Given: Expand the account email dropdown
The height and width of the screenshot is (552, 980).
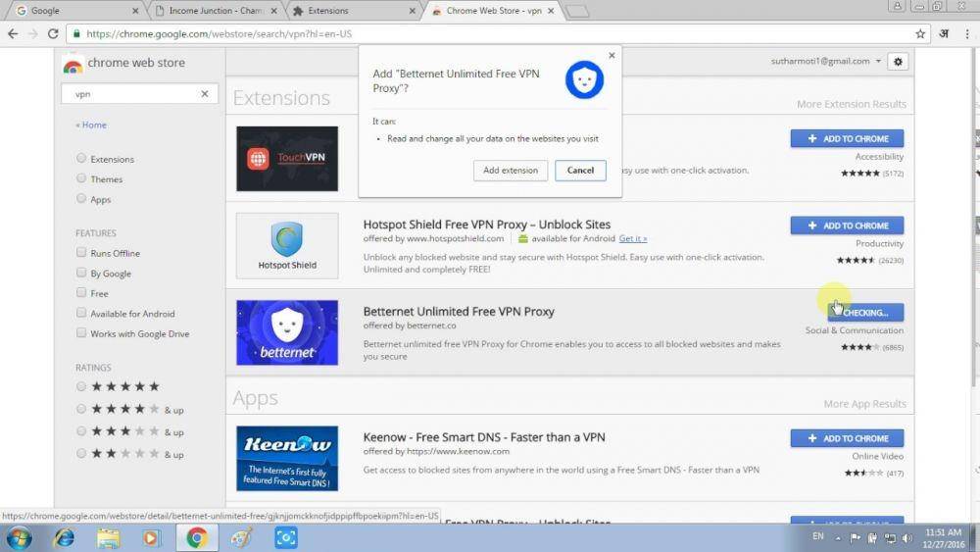Looking at the screenshot, I should (878, 61).
